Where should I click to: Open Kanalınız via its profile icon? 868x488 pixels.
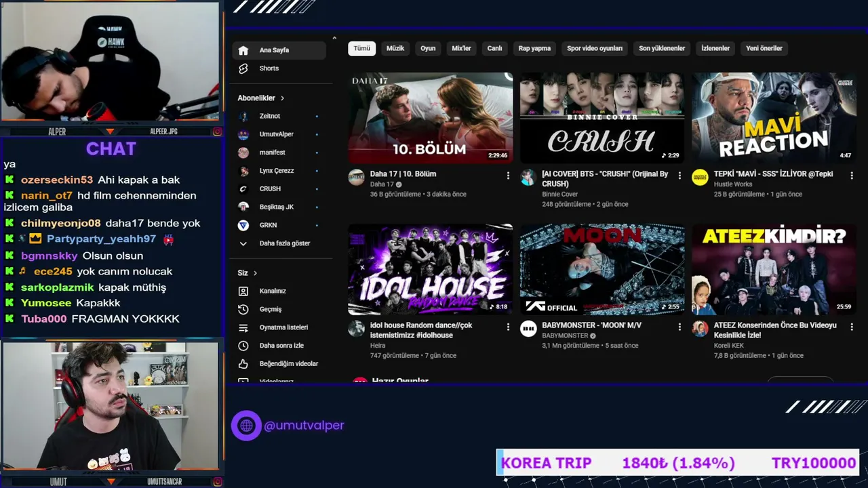243,291
